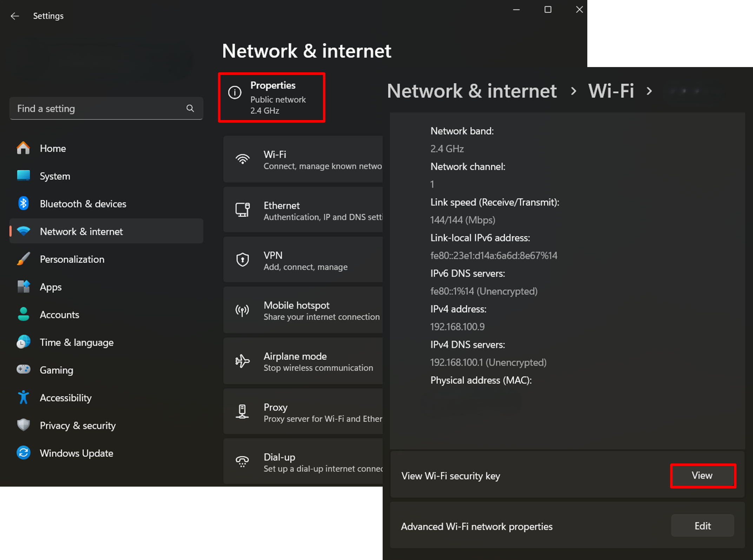Image resolution: width=753 pixels, height=560 pixels.
Task: Open System settings page
Action: [x=106, y=176]
